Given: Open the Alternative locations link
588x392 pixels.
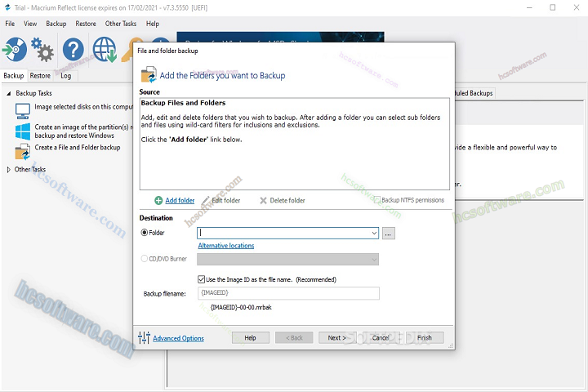Looking at the screenshot, I should [x=226, y=246].
